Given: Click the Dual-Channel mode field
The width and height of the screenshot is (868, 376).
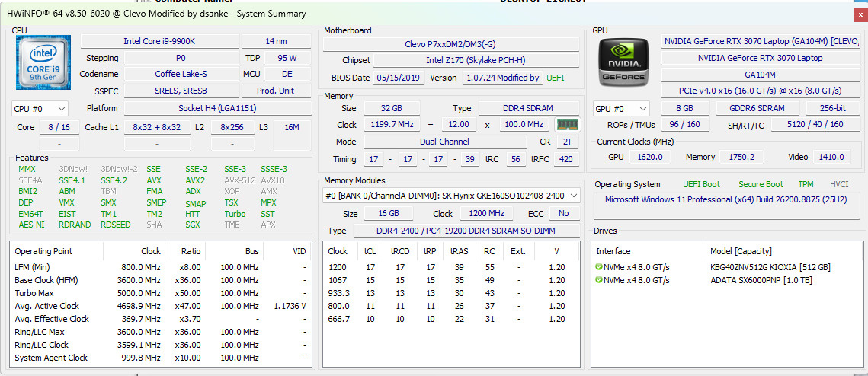Looking at the screenshot, I should [444, 142].
